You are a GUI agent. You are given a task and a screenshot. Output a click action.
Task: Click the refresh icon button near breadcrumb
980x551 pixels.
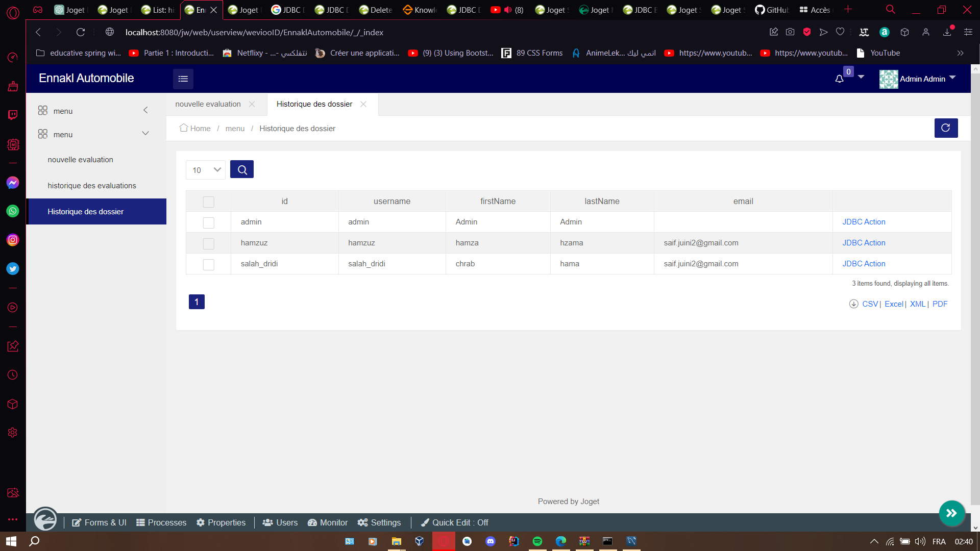tap(946, 128)
